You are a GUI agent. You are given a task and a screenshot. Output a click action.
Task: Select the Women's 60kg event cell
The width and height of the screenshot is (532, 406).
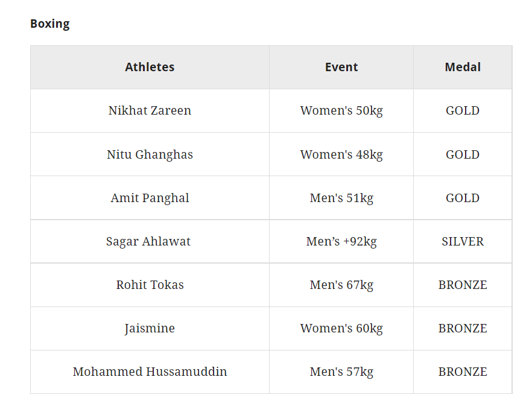(341, 328)
